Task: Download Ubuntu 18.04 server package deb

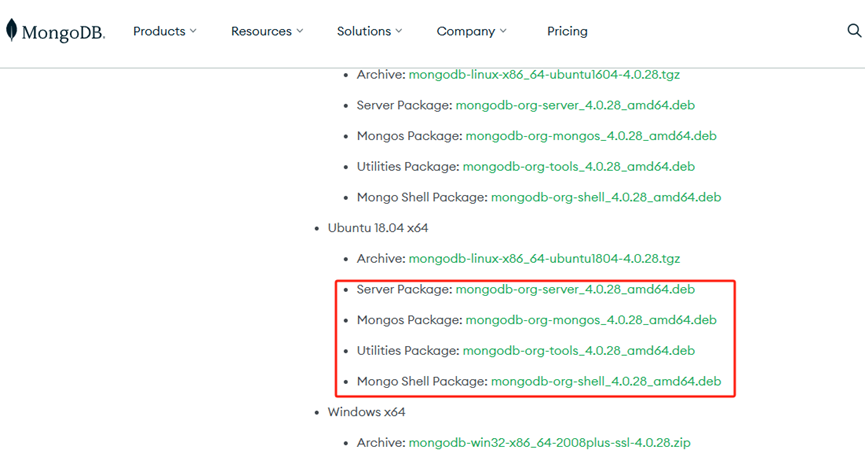Action: [x=575, y=290]
